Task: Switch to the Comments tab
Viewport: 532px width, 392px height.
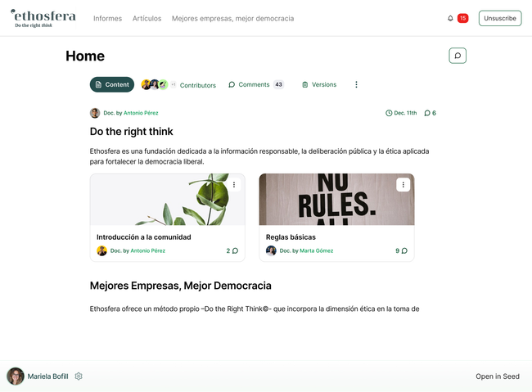Action: [255, 84]
